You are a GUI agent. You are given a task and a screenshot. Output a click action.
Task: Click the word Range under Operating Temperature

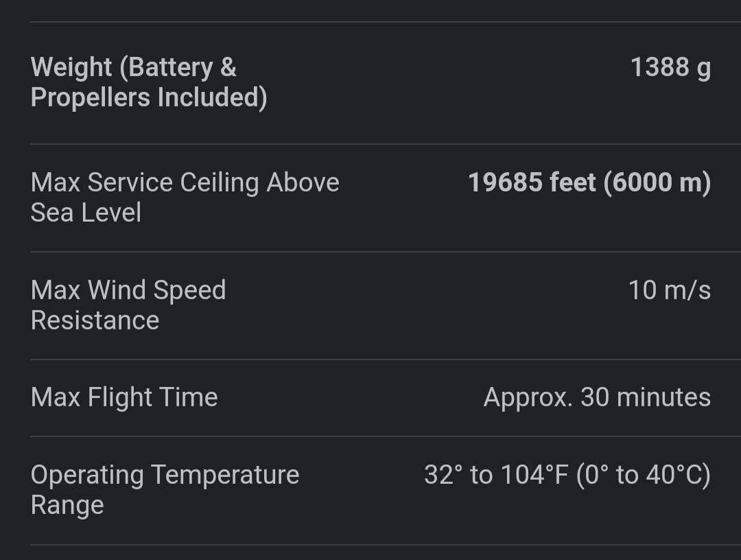[67, 505]
